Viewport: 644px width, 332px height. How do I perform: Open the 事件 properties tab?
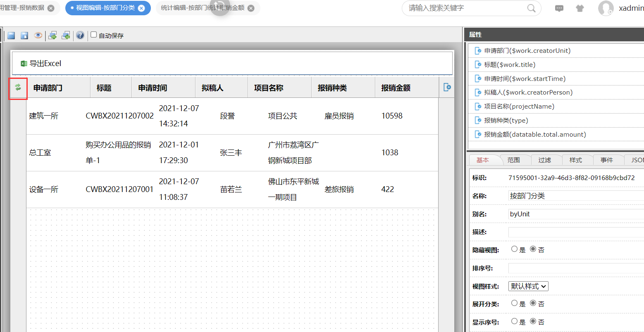[x=607, y=160]
